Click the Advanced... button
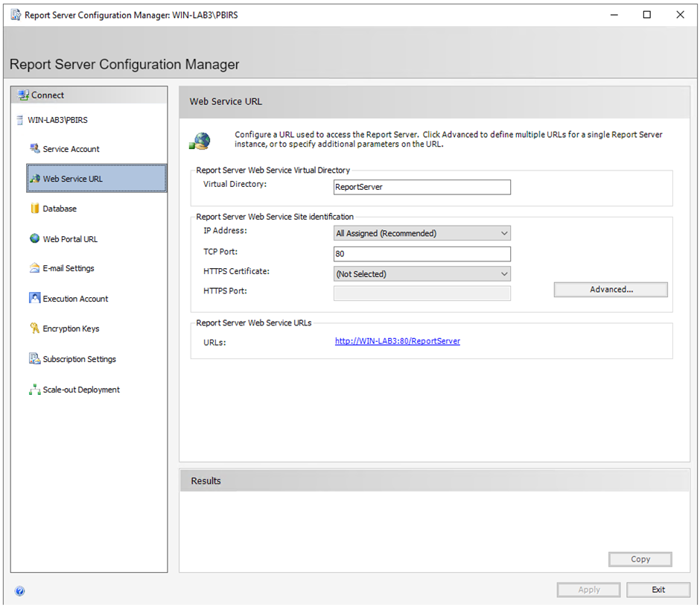Viewport: 700px width, 607px height. pos(611,290)
